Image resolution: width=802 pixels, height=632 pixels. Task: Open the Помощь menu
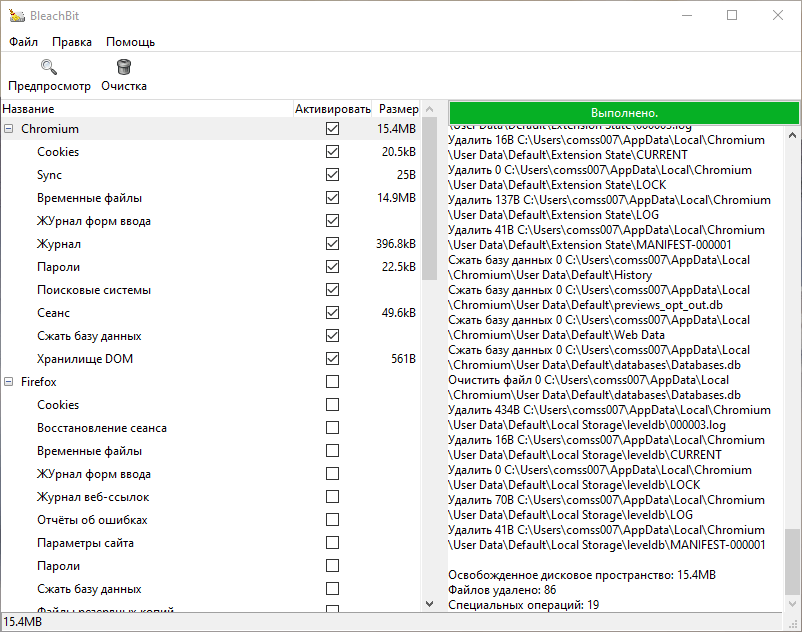[130, 42]
